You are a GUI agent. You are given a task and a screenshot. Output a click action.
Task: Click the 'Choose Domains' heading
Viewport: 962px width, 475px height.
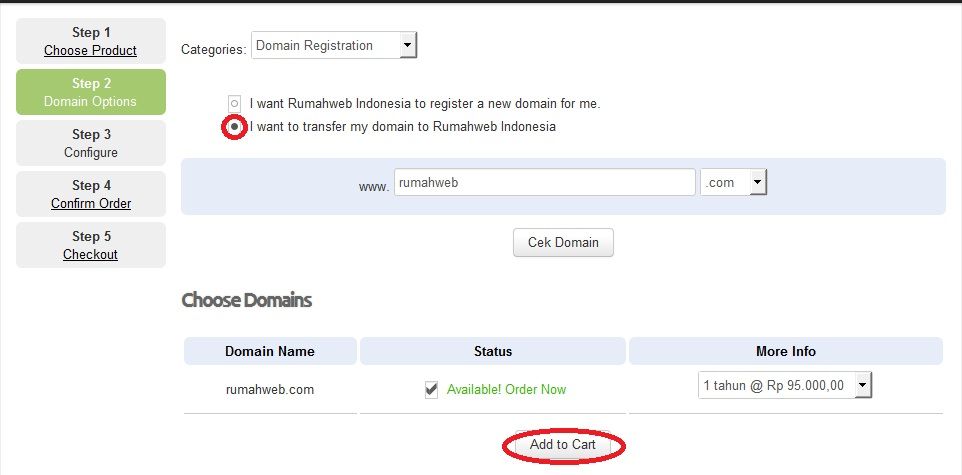[247, 300]
